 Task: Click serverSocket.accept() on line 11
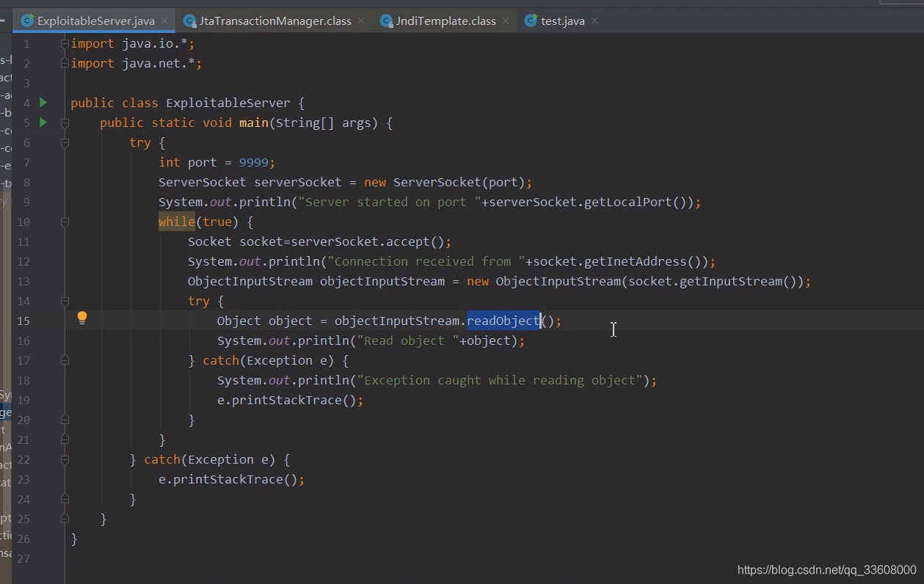(367, 241)
